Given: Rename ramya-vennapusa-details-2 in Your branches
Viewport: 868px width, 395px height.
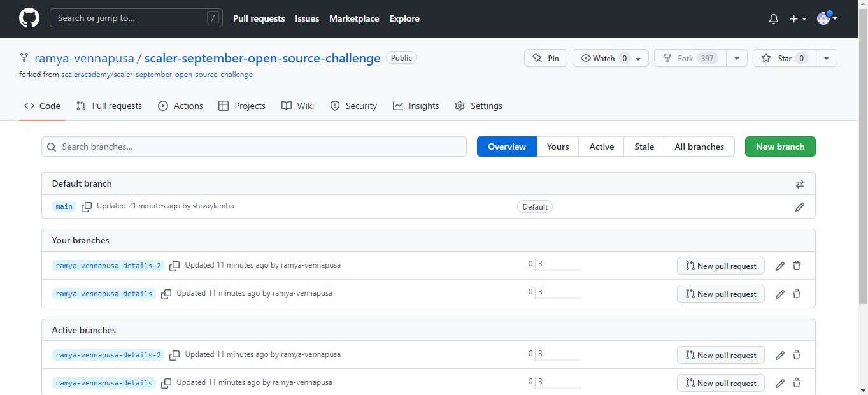Looking at the screenshot, I should click(x=780, y=266).
